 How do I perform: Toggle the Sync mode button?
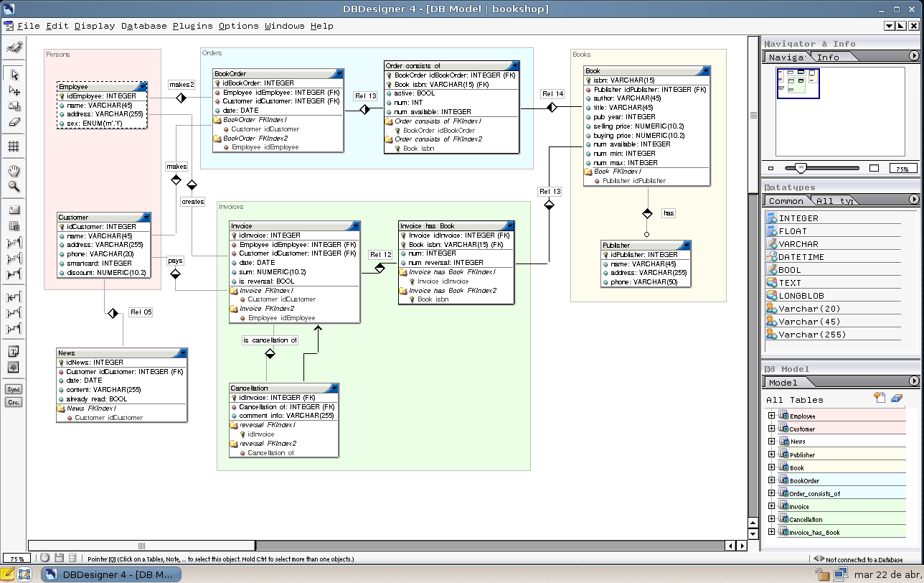[14, 389]
